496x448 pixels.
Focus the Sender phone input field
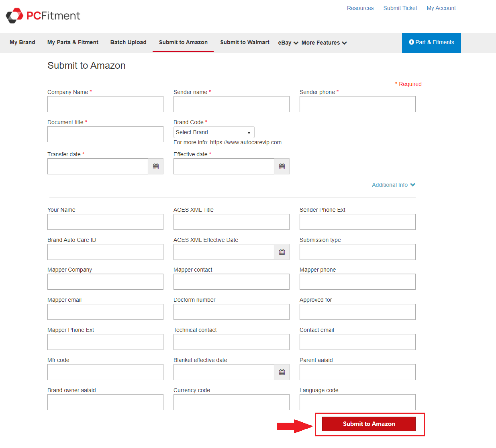pos(357,104)
